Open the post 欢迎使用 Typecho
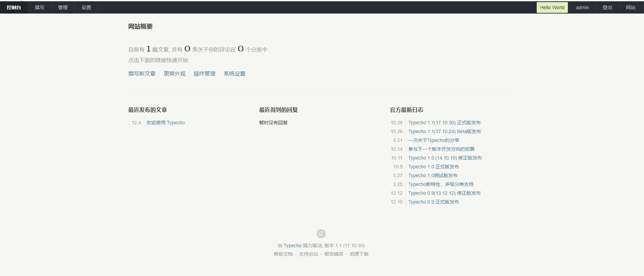 point(165,123)
